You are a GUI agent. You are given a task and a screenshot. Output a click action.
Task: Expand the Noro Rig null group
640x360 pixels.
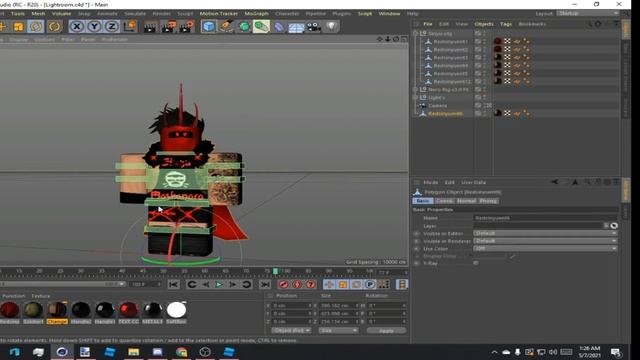416,89
